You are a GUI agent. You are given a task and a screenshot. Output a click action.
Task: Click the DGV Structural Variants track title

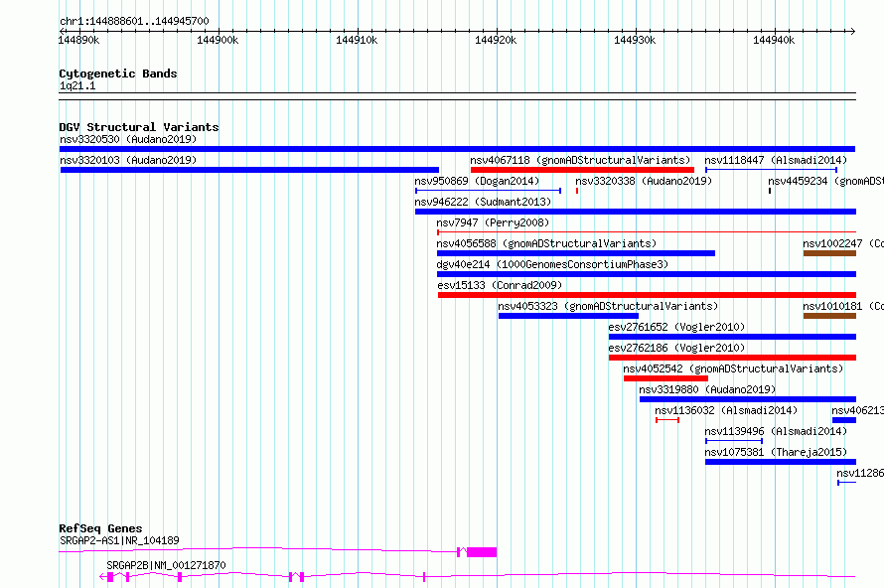tap(139, 127)
